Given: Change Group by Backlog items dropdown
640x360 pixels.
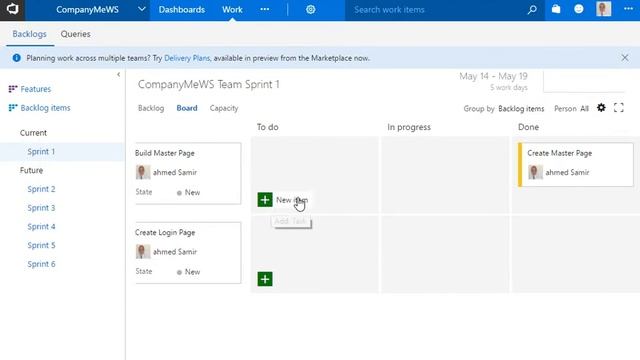Looking at the screenshot, I should tap(521, 109).
